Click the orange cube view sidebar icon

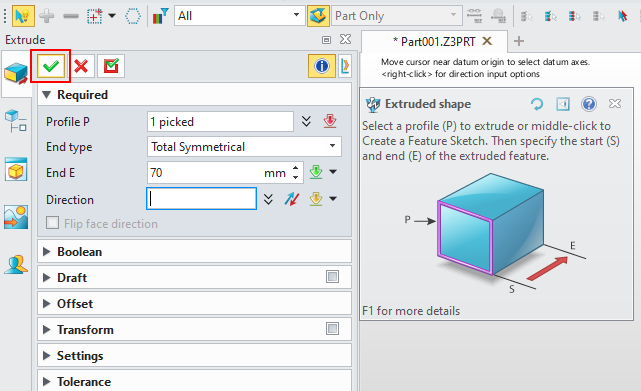tap(16, 169)
